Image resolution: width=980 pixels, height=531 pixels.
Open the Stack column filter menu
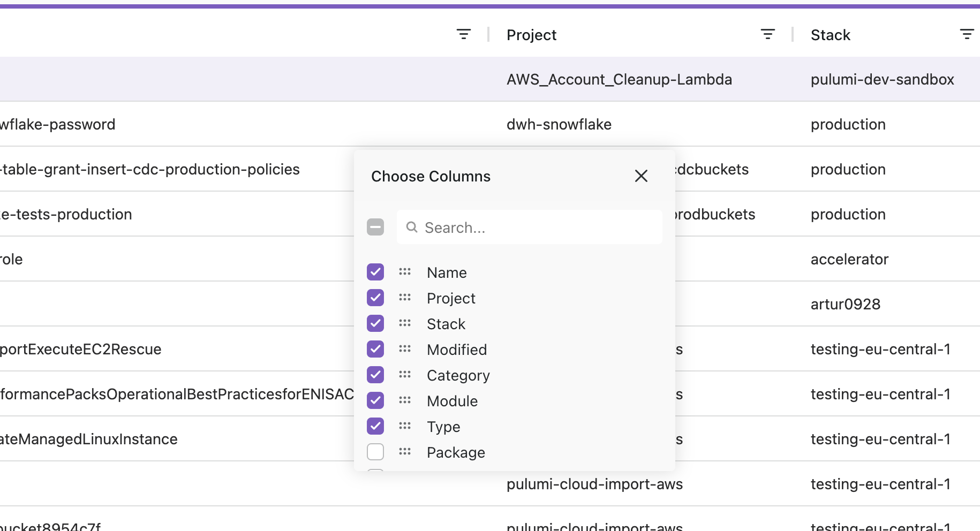pyautogui.click(x=967, y=35)
